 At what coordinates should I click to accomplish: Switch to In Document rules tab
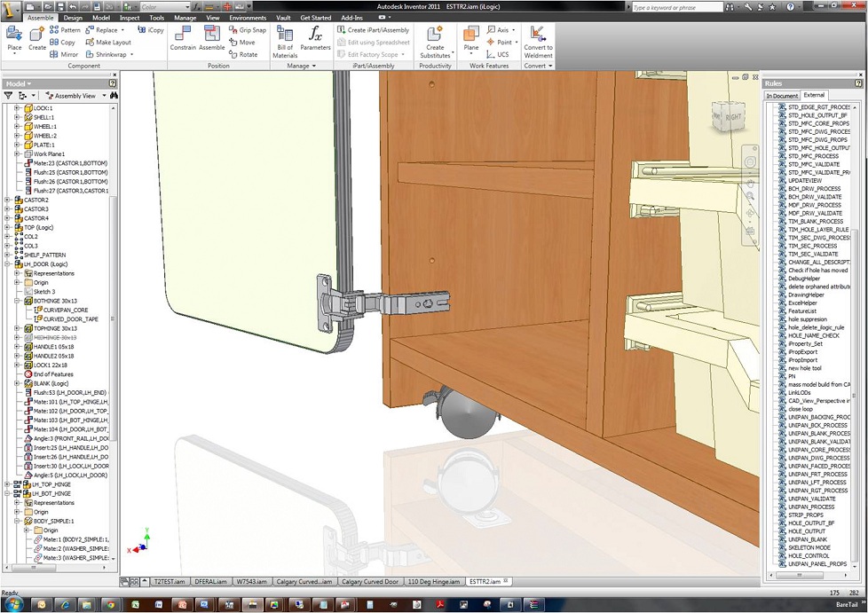click(x=782, y=96)
